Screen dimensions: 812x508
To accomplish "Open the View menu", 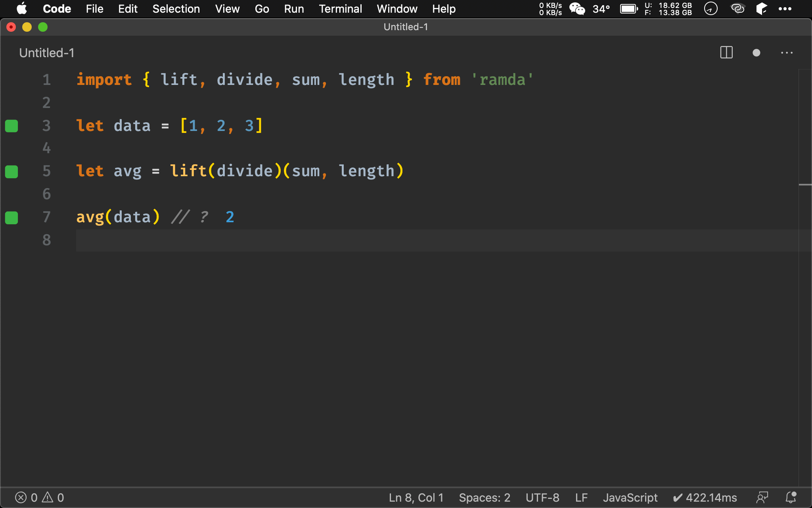I will [227, 9].
